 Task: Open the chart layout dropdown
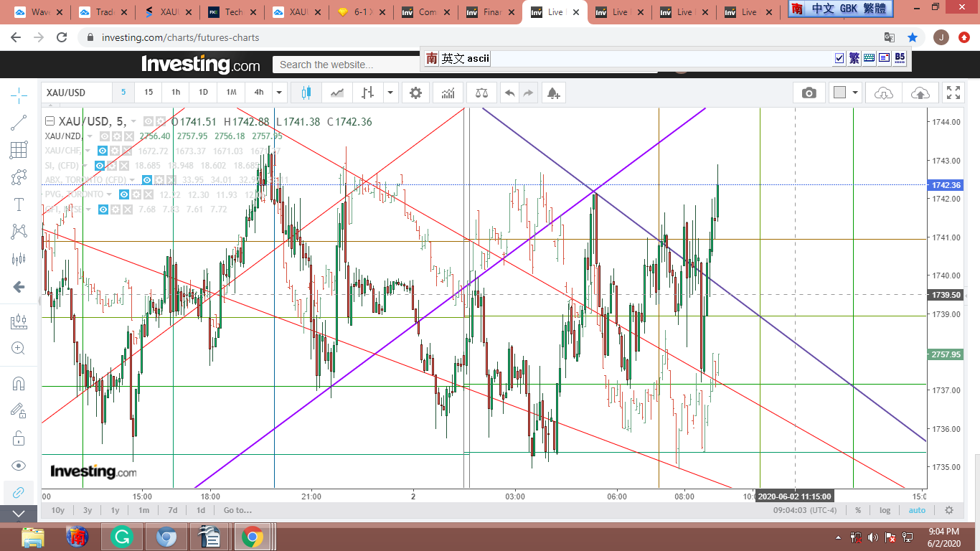point(854,93)
